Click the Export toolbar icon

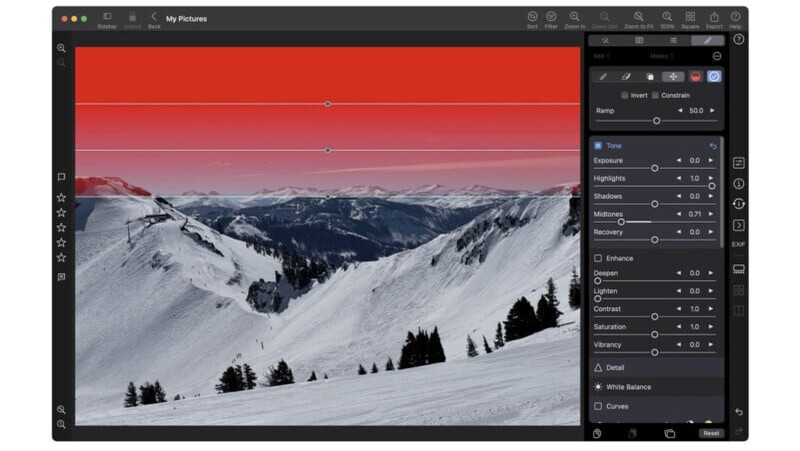pos(714,19)
